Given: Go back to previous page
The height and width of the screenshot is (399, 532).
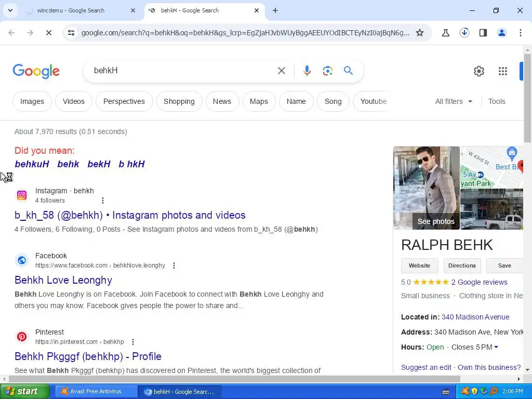Looking at the screenshot, I should pyautogui.click(x=11, y=33).
